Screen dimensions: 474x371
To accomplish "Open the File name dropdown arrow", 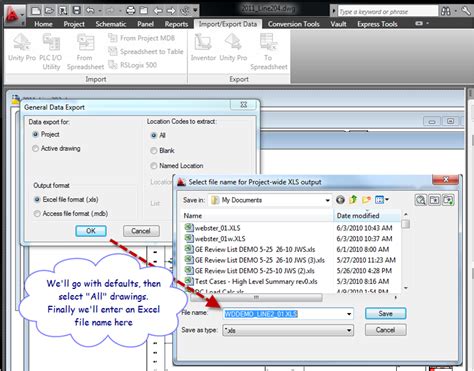I will [x=349, y=314].
